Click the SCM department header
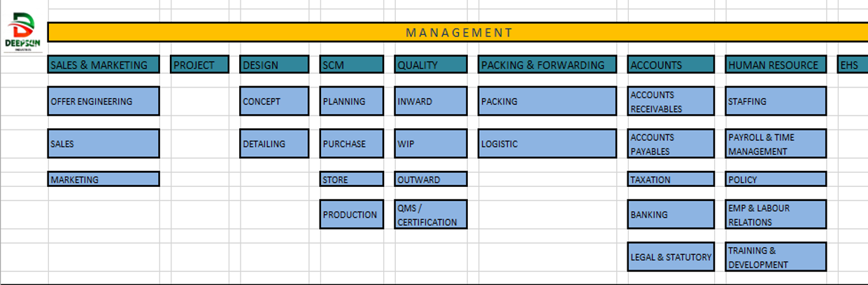Viewport: 868px width, 285px height. click(x=351, y=65)
